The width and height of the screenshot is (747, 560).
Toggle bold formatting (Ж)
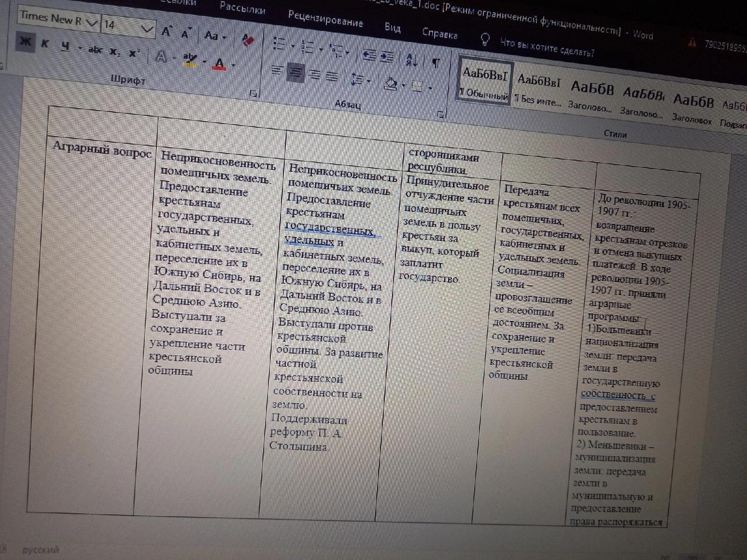point(25,42)
